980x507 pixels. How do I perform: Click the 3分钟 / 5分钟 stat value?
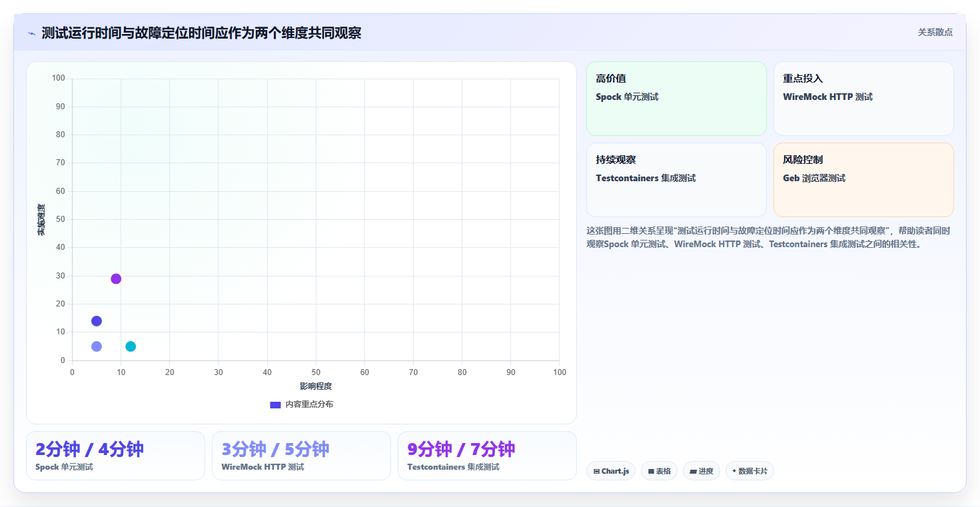tap(275, 449)
